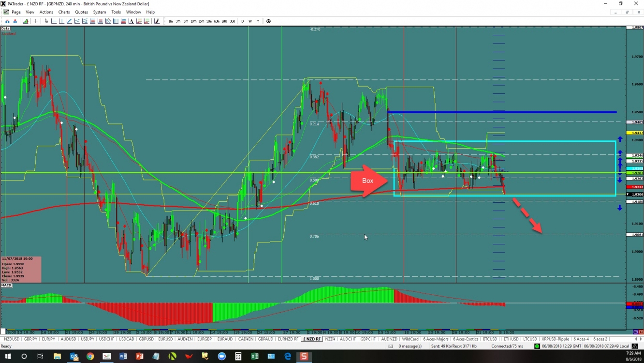Click the 0 message(s) status indicator
Image resolution: width=644 pixels, height=363 pixels.
point(410,346)
